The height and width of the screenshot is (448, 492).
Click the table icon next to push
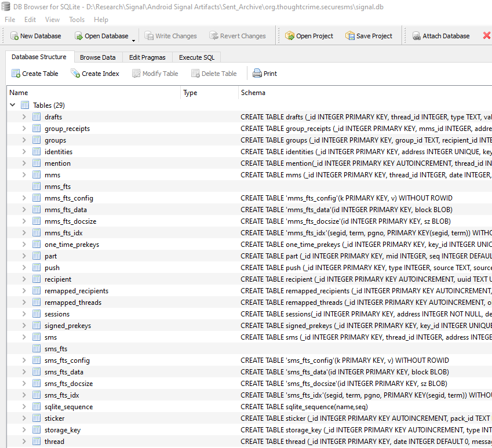coord(37,267)
